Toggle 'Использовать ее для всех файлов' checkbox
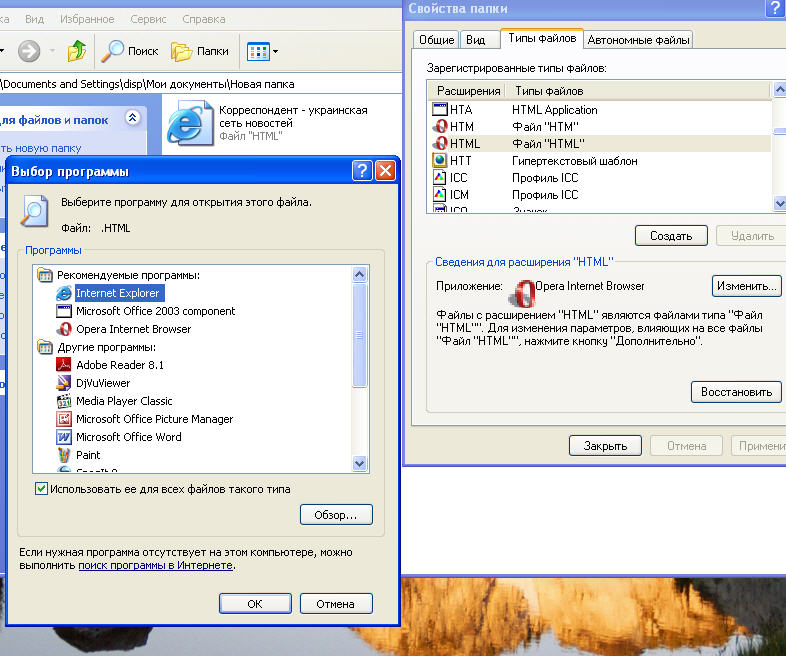The width and height of the screenshot is (786, 656). 42,489
